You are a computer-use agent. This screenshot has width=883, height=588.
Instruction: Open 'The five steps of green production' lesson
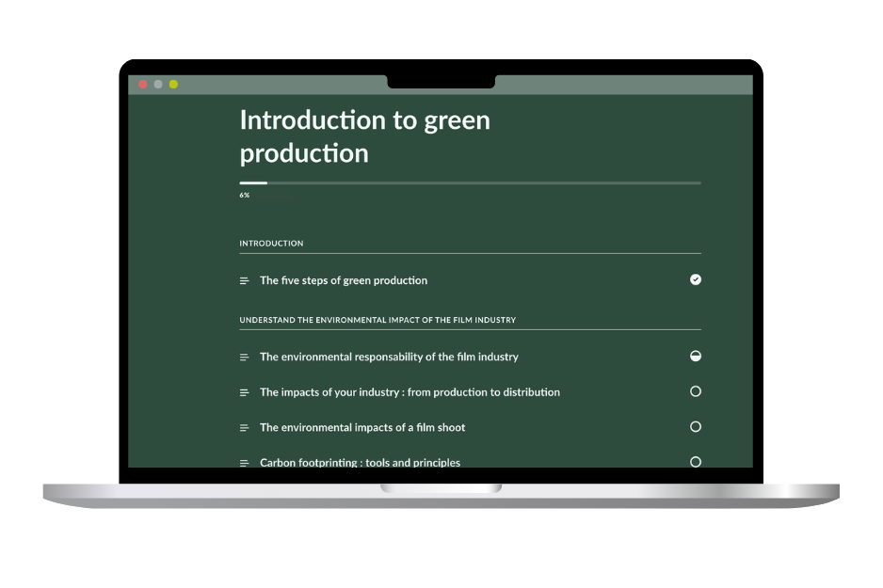tap(344, 280)
